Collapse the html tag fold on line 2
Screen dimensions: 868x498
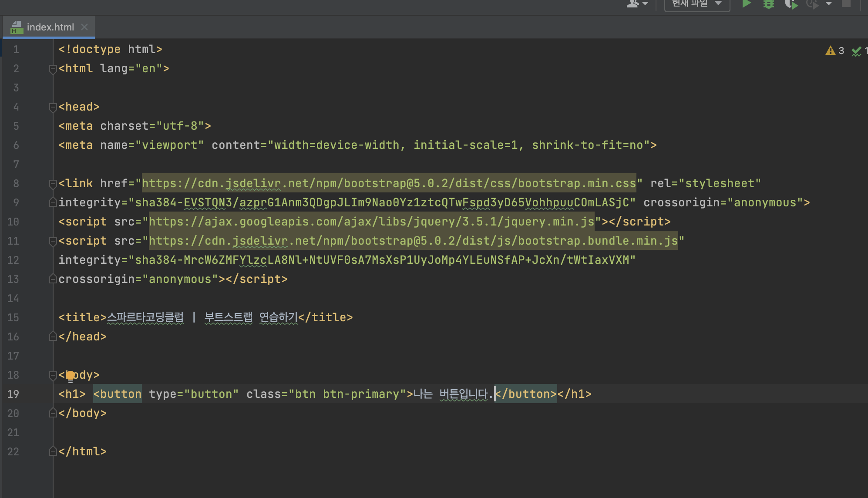53,69
